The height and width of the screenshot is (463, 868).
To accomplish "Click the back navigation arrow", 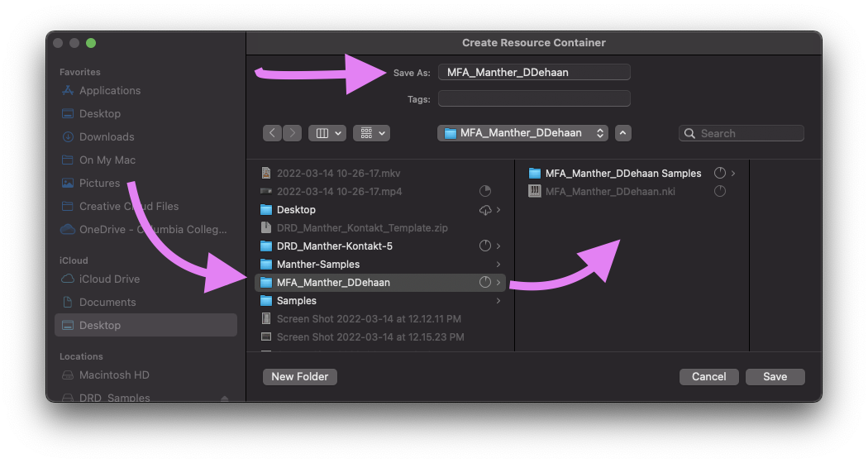I will click(273, 133).
